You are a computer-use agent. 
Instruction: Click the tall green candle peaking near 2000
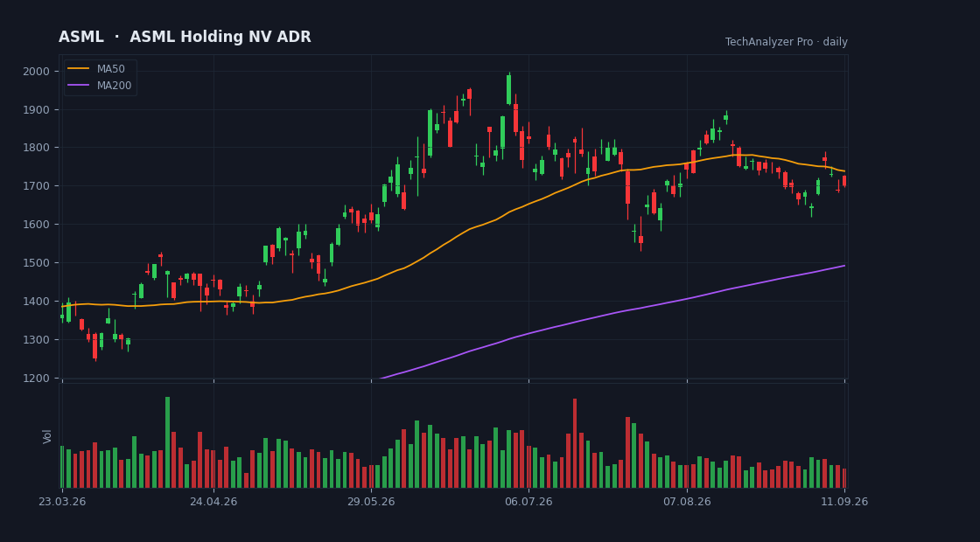point(508,89)
